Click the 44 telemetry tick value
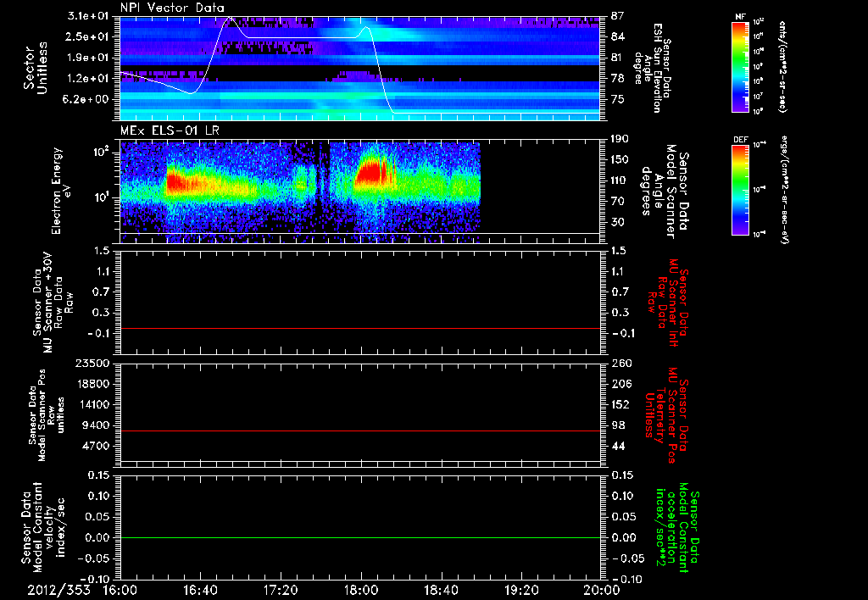The width and height of the screenshot is (868, 600). (618, 446)
